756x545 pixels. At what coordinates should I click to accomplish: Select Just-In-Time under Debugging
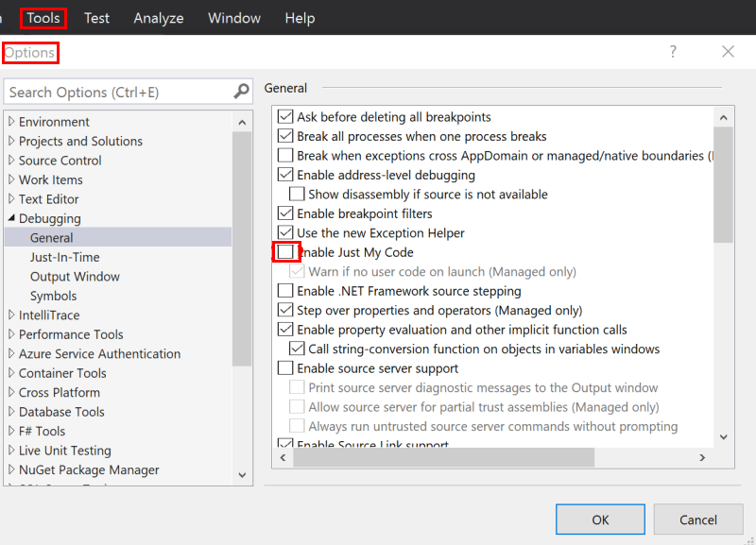coord(64,257)
